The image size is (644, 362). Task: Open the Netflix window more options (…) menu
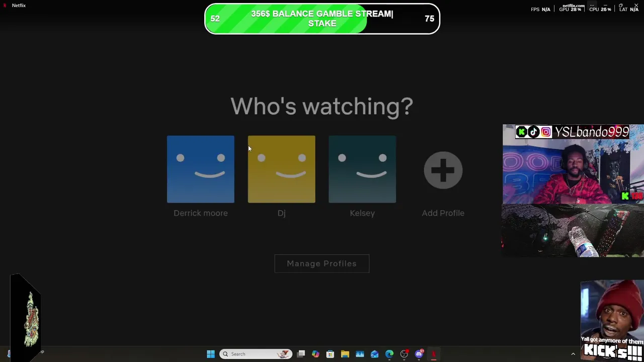point(592,5)
